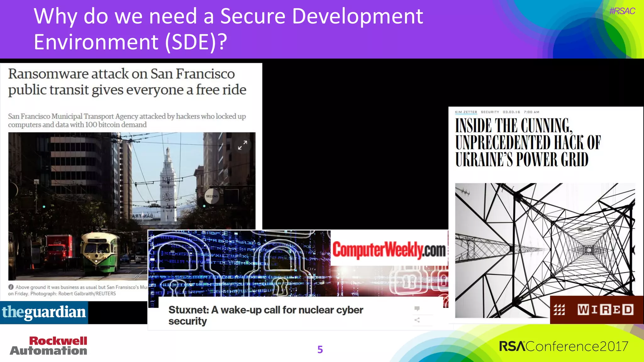The height and width of the screenshot is (362, 644).
Task: Click slide page number 5
Action: coord(320,349)
